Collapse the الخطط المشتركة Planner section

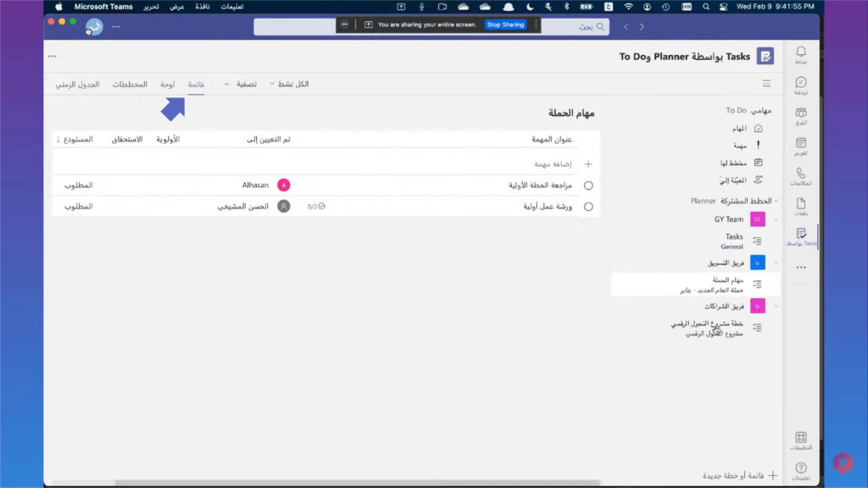point(776,201)
